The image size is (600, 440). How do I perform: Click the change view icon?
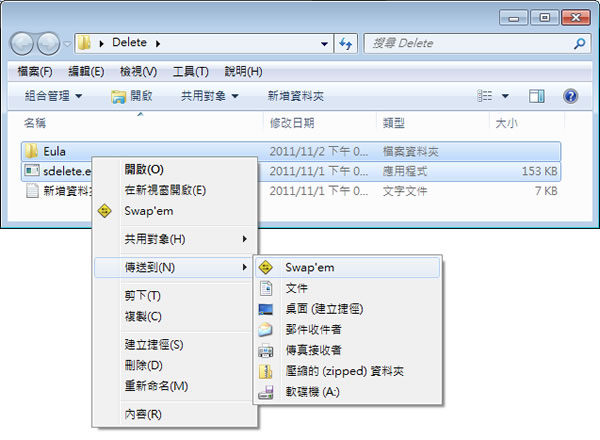pyautogui.click(x=485, y=96)
